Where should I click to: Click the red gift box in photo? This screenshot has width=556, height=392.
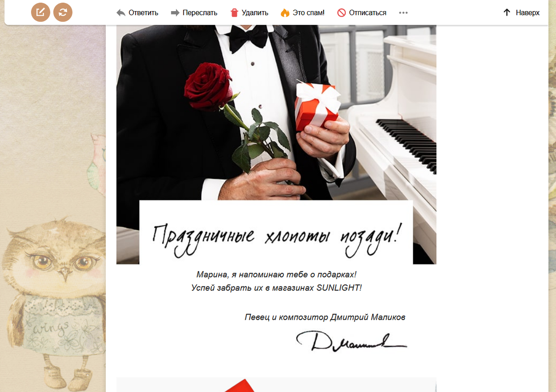pyautogui.click(x=317, y=106)
